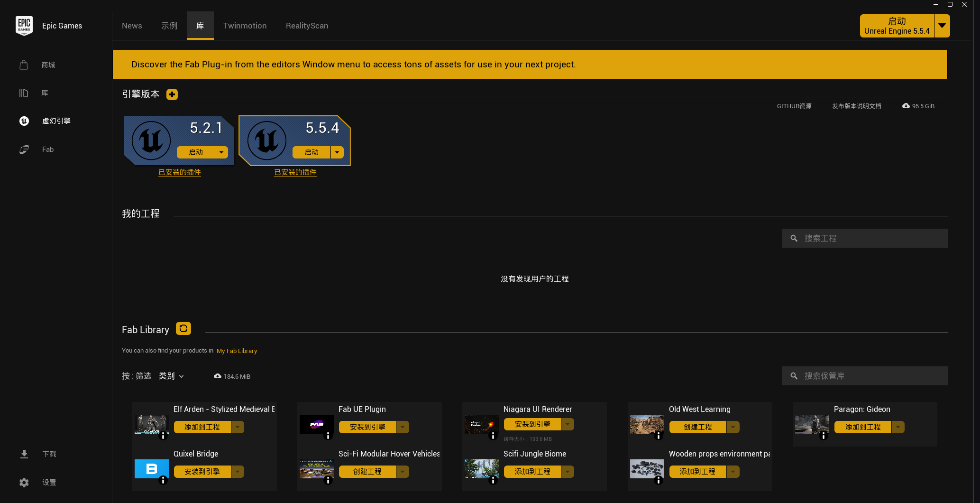
Task: Open installed plugins link for 5.5.4
Action: [295, 172]
